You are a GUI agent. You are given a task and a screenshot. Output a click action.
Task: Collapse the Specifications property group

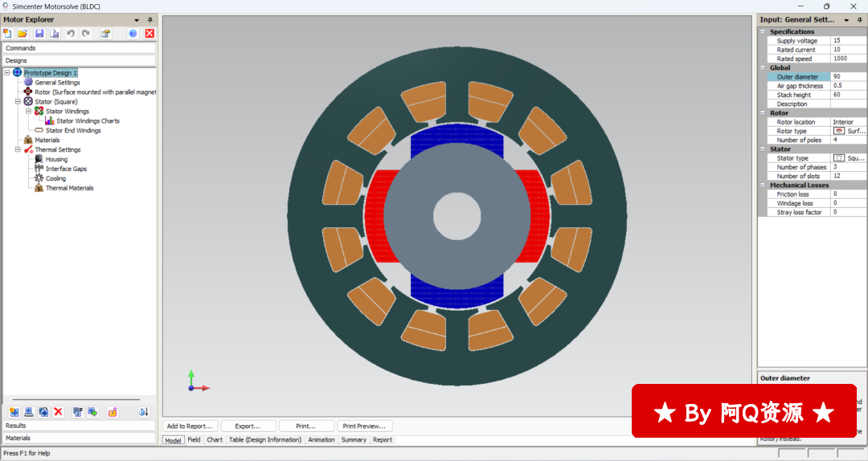coord(763,32)
